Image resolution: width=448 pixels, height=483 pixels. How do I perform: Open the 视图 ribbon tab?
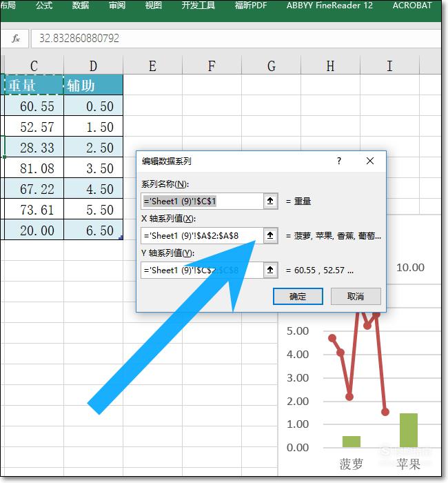(153, 6)
